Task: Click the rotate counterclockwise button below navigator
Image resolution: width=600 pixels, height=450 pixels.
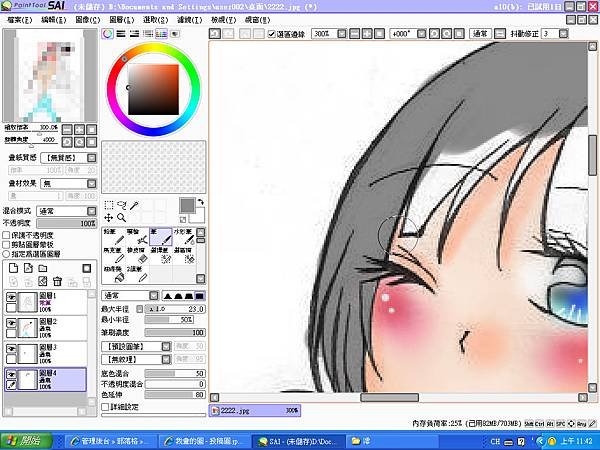Action: pyautogui.click(x=67, y=142)
